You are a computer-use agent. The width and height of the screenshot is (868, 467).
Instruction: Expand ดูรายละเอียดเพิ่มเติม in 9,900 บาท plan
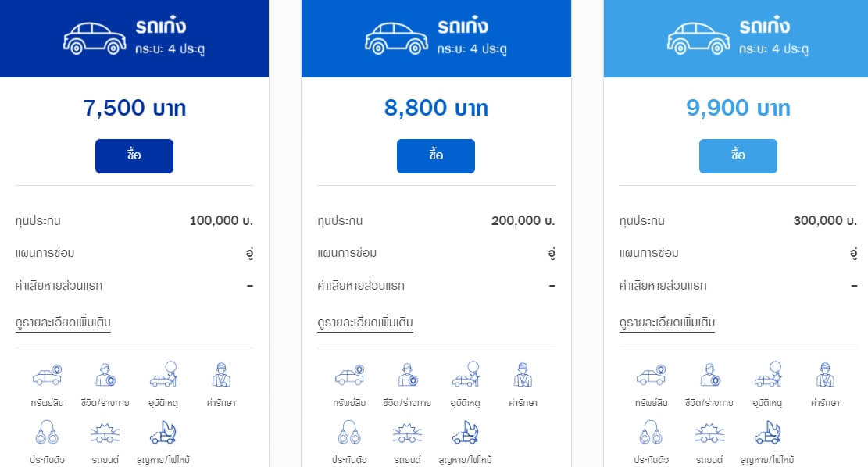point(667,323)
